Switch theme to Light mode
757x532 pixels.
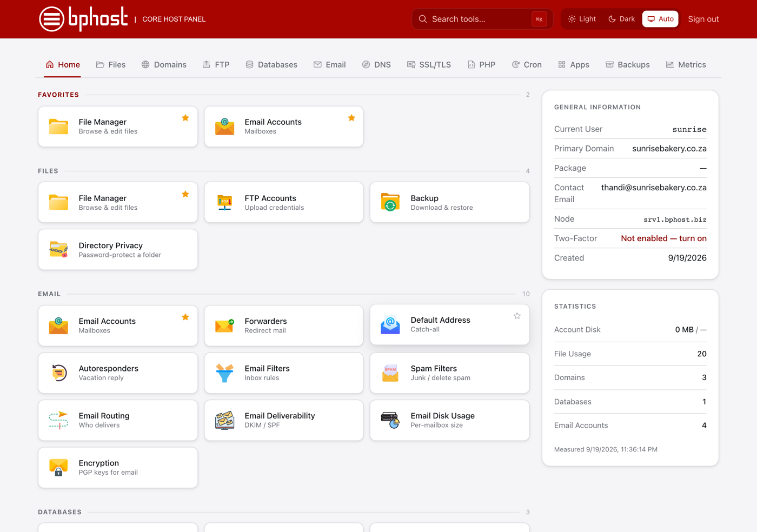point(582,19)
